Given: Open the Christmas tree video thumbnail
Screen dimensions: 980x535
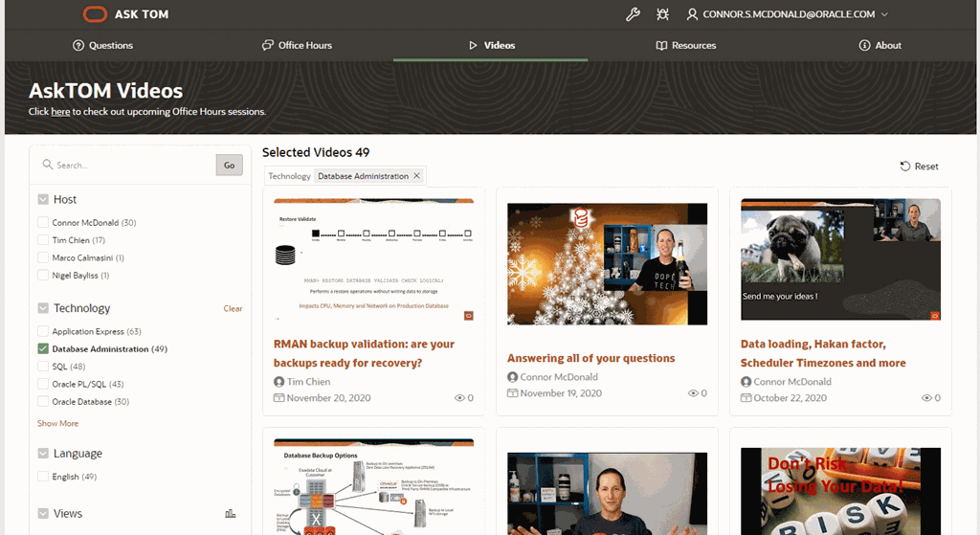Looking at the screenshot, I should pyautogui.click(x=607, y=263).
